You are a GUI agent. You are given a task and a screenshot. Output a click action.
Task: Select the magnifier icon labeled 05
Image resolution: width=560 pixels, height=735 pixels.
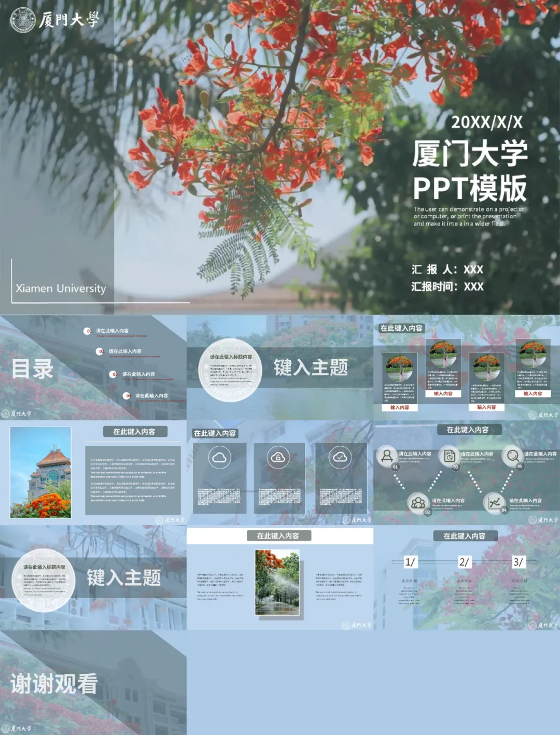512,456
